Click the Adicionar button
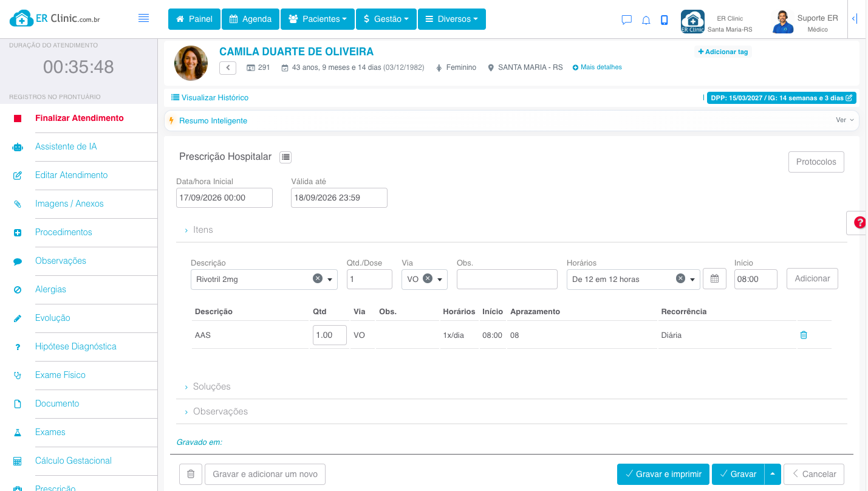Image resolution: width=868 pixels, height=491 pixels. tap(812, 278)
